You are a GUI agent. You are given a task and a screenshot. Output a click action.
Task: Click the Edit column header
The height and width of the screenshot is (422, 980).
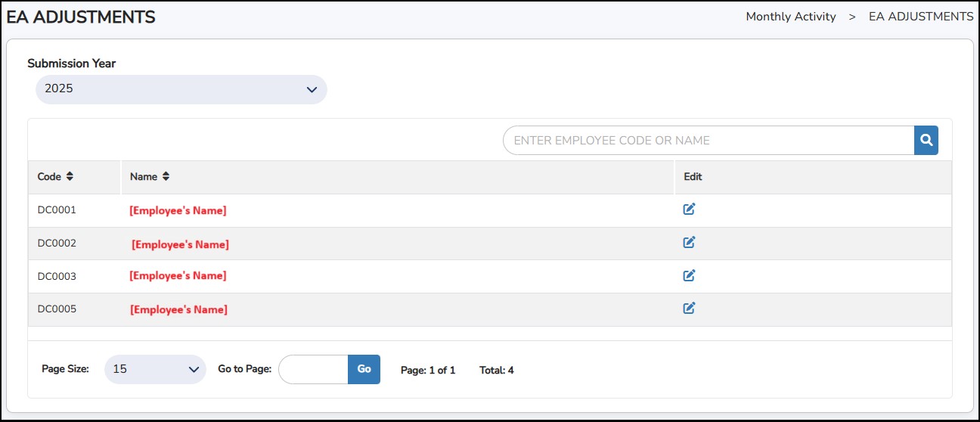tap(693, 177)
